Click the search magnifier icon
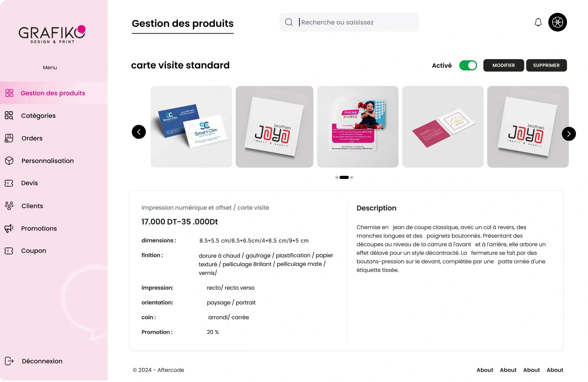The image size is (588, 382). pos(289,22)
